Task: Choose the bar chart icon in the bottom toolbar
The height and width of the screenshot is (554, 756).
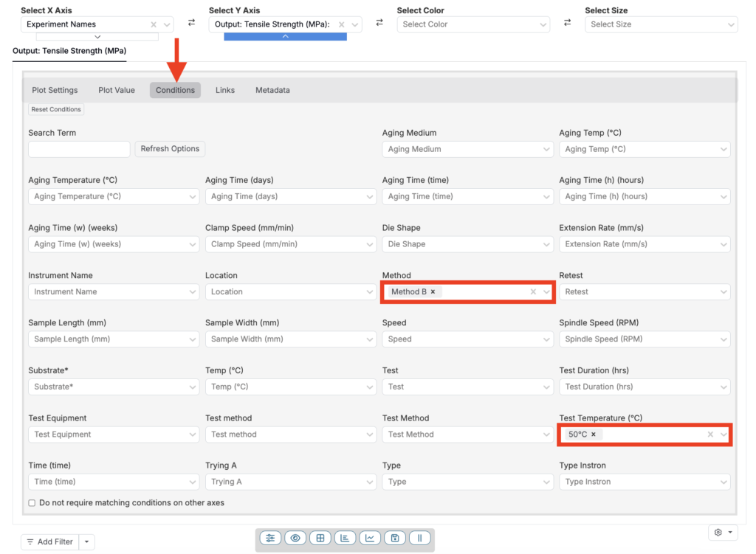Action: tap(345, 538)
